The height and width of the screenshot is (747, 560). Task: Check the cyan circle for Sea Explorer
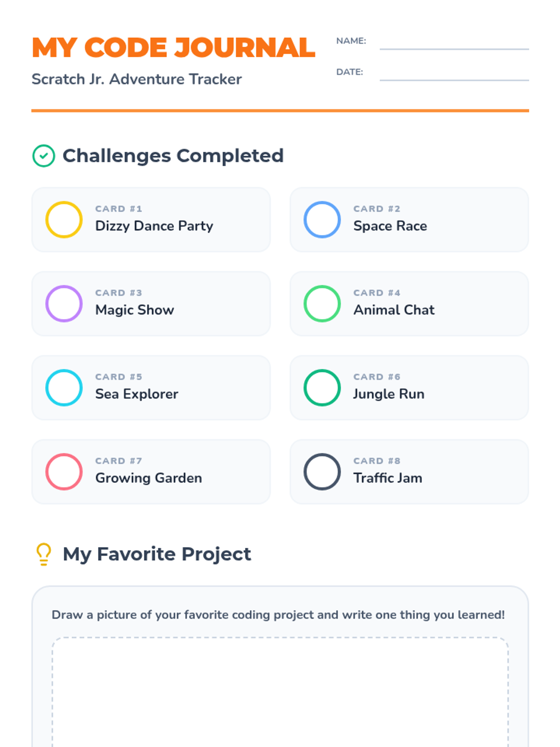64,388
